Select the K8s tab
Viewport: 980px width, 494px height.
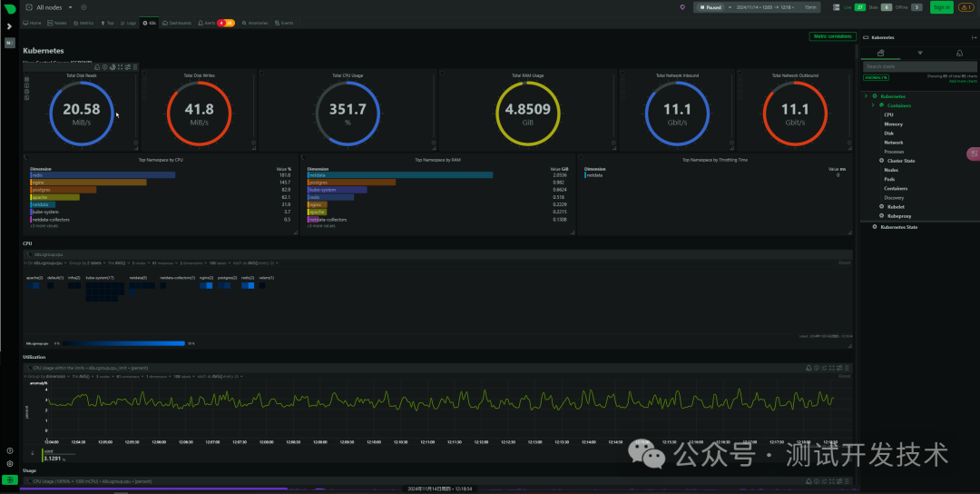pyautogui.click(x=149, y=23)
